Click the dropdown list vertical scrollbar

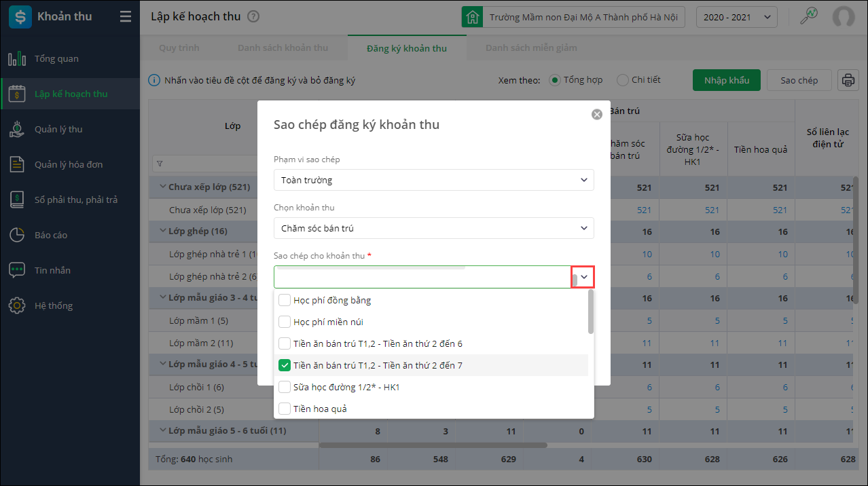(591, 312)
